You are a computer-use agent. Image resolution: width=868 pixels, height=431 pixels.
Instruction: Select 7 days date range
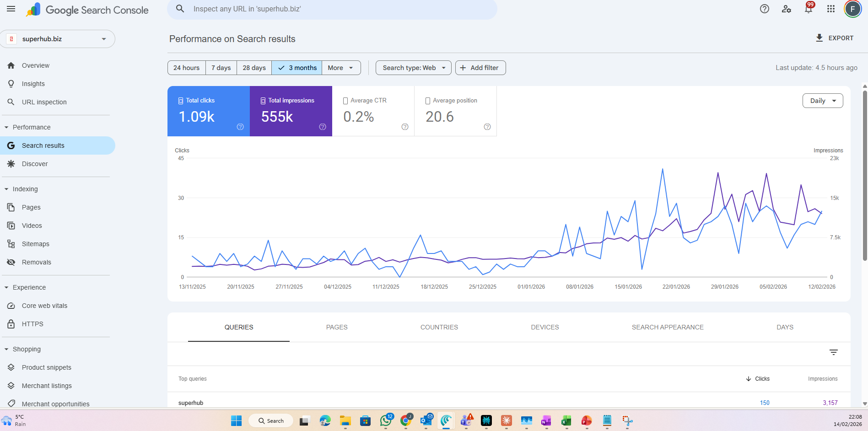click(x=221, y=68)
